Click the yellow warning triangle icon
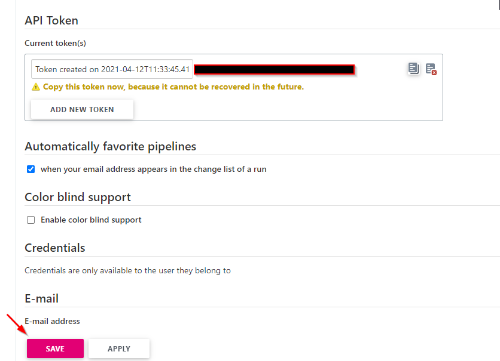500x361 pixels. [35, 87]
